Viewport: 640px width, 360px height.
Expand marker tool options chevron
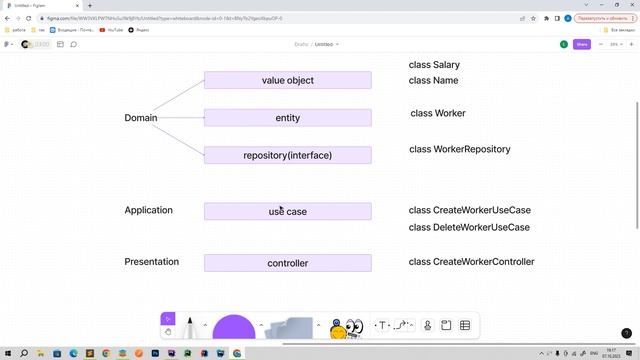205,325
